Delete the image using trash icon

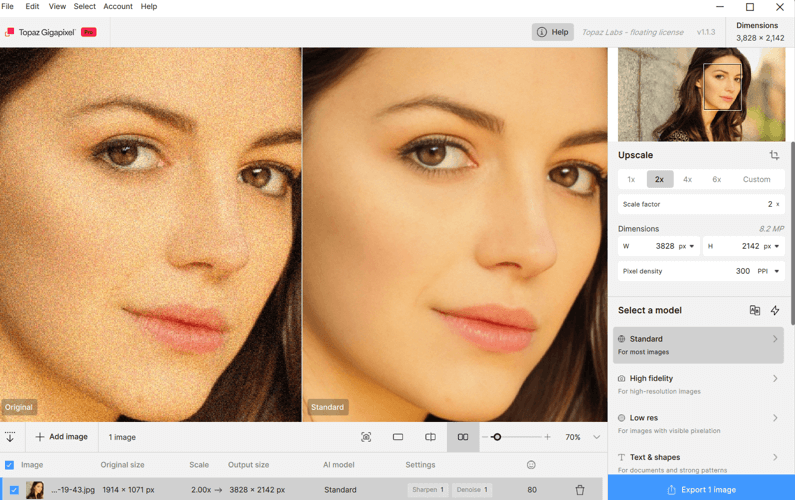point(580,490)
